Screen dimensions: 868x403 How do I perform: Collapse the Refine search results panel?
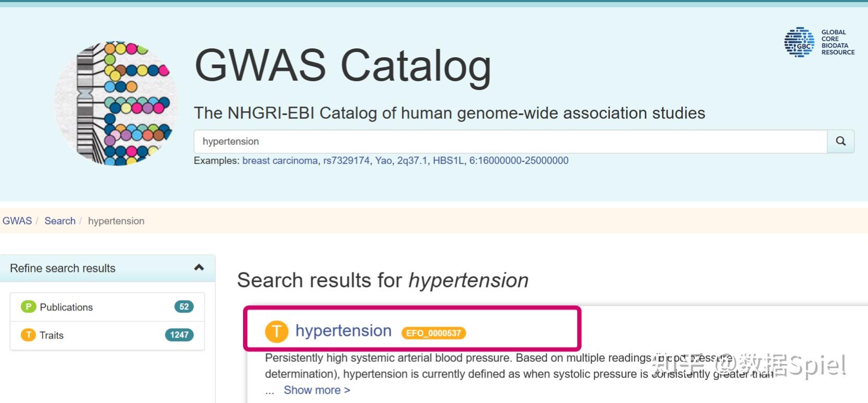point(199,268)
